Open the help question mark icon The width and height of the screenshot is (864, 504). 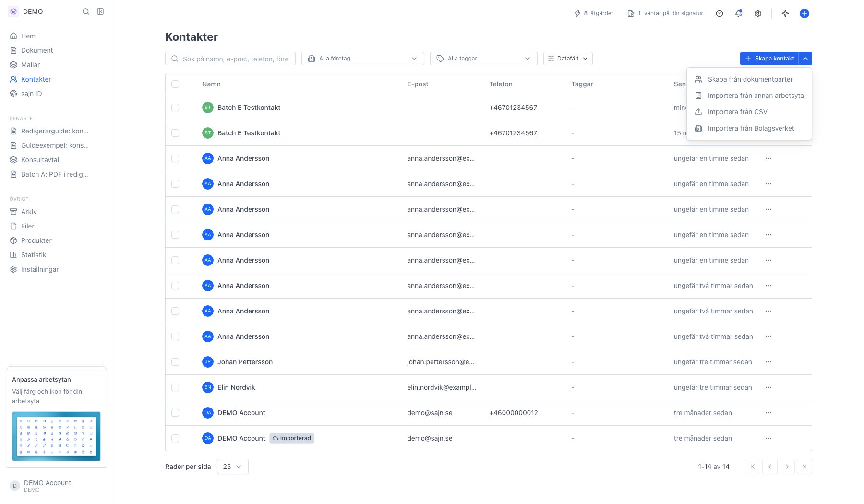click(x=719, y=13)
